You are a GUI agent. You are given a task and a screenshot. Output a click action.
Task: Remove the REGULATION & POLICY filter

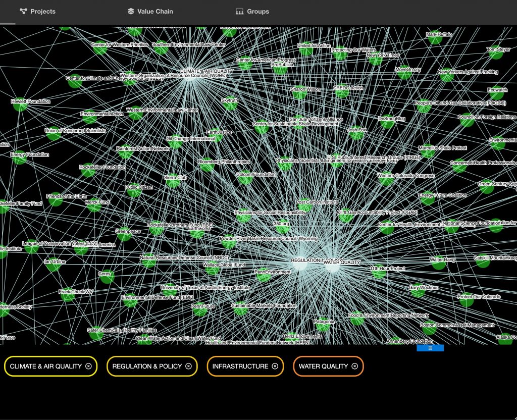188,366
